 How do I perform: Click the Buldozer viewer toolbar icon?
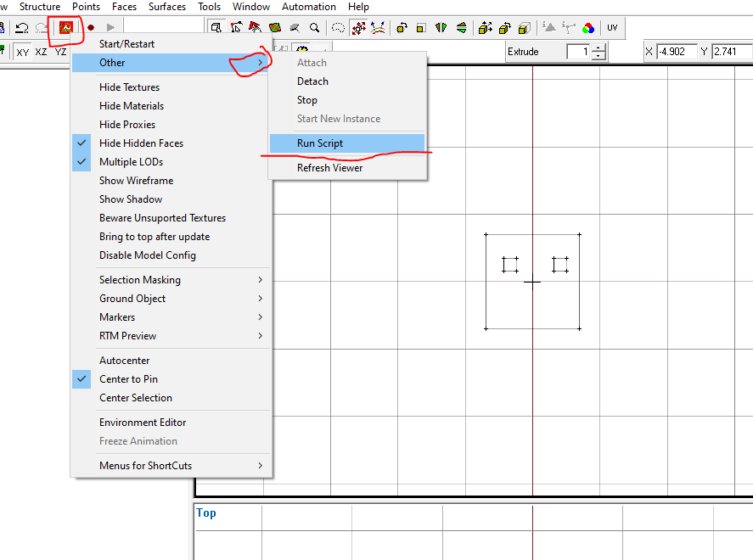(x=65, y=28)
